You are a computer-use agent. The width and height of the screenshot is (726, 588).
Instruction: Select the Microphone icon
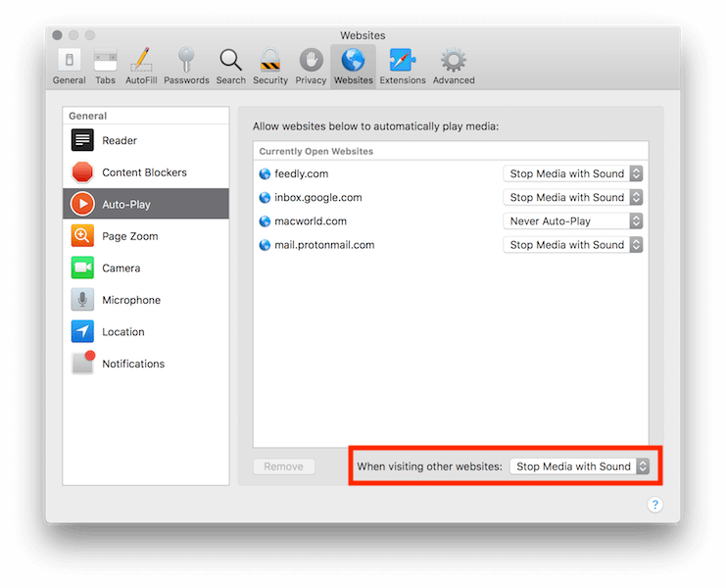click(82, 300)
